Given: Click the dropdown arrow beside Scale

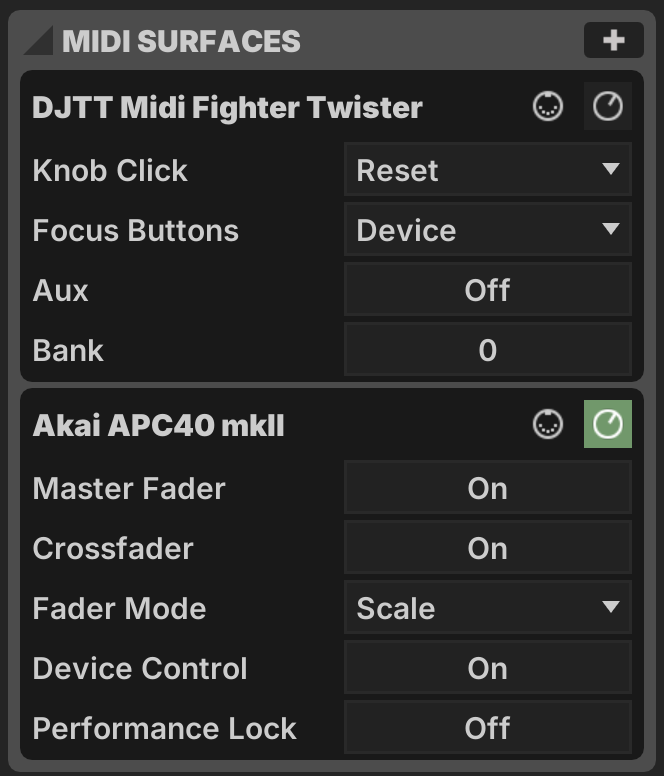Looking at the screenshot, I should [x=611, y=607].
